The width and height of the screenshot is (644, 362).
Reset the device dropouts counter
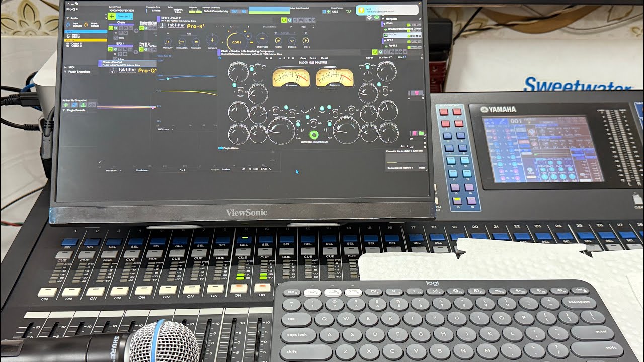pyautogui.click(x=422, y=168)
